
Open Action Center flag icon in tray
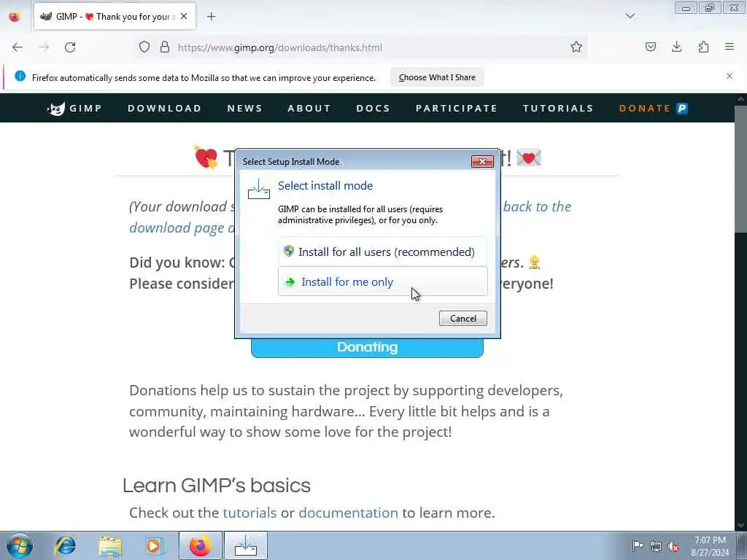click(637, 545)
